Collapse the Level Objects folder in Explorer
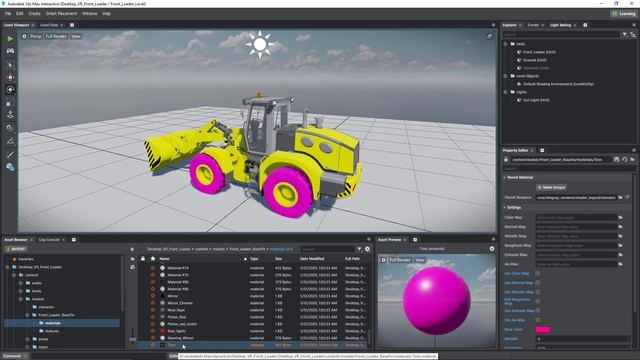 (x=505, y=76)
